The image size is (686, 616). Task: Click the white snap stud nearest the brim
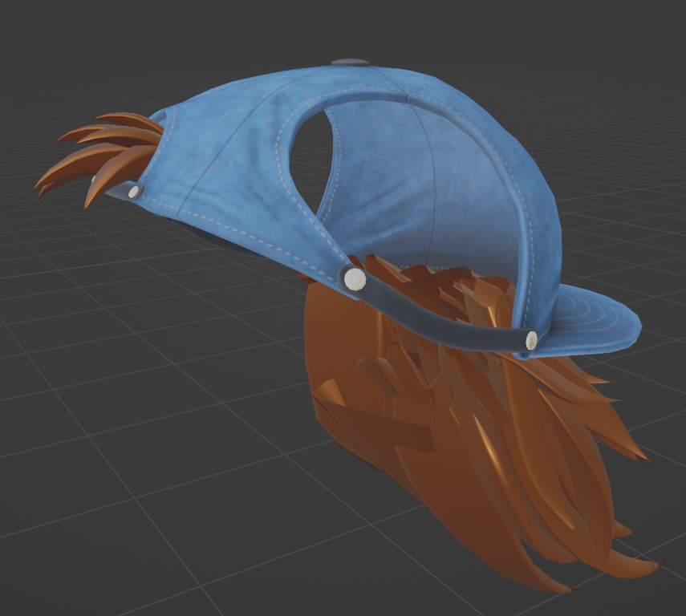click(531, 340)
